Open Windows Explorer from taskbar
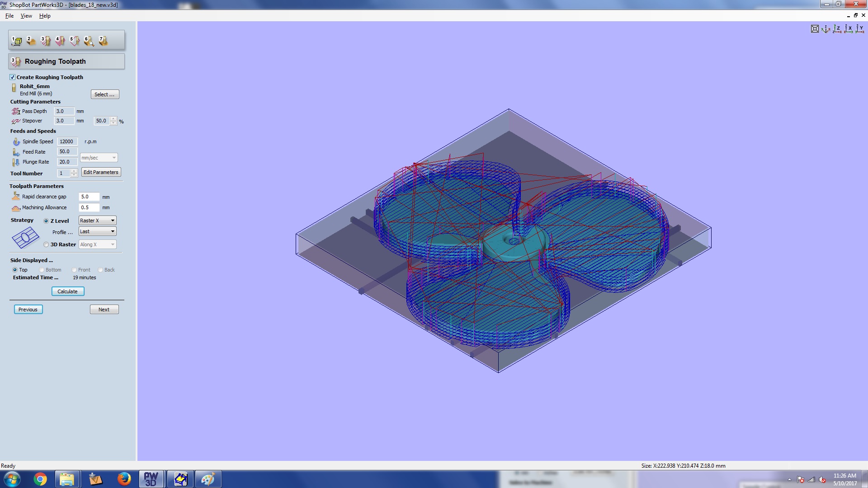 [67, 479]
